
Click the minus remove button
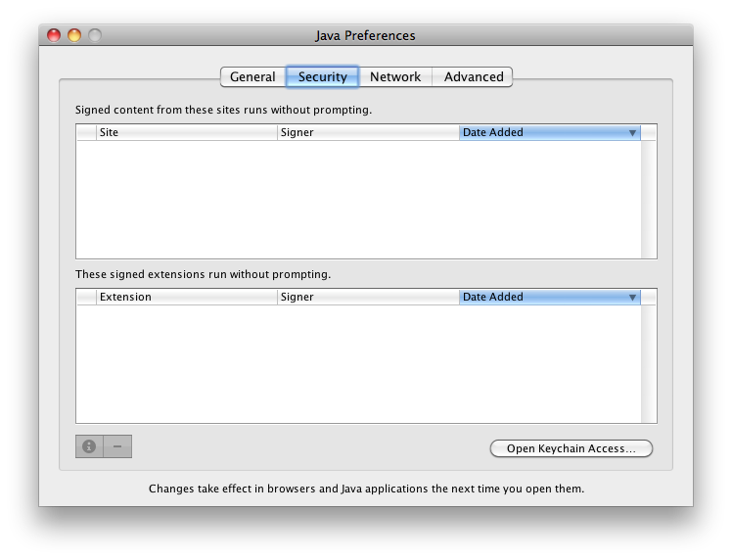pyautogui.click(x=117, y=446)
